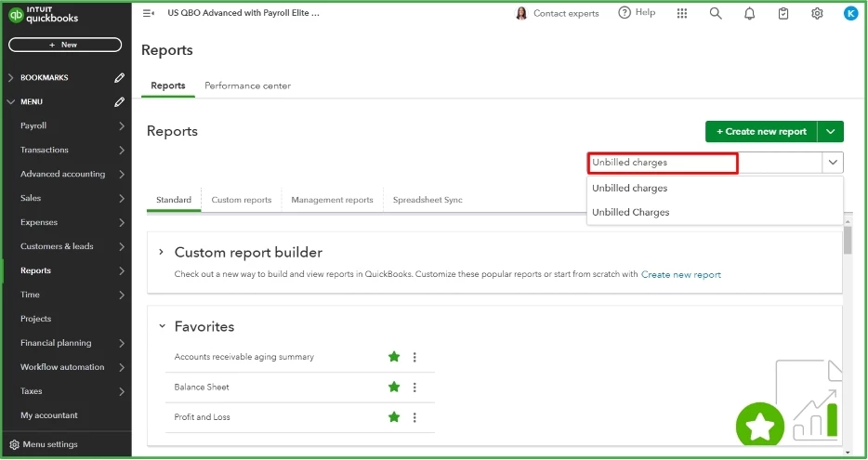Open the notifications bell icon

pyautogui.click(x=749, y=13)
